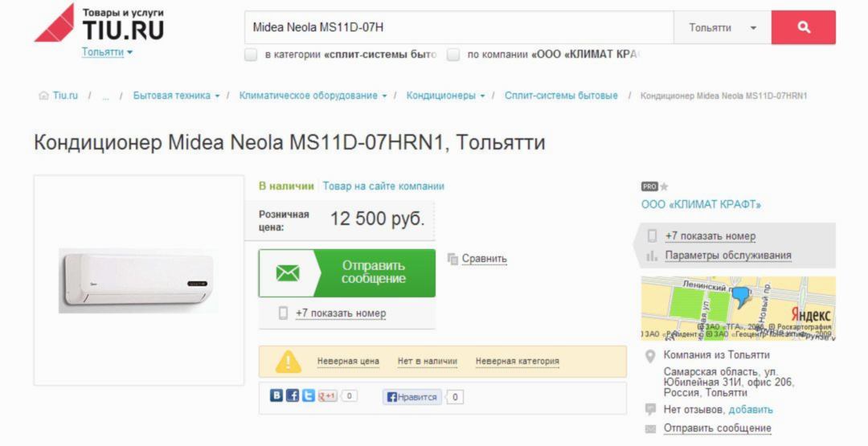Open the Тольятти city dropdown in search bar
Viewport: 868px width, 446px height.
coord(723,27)
